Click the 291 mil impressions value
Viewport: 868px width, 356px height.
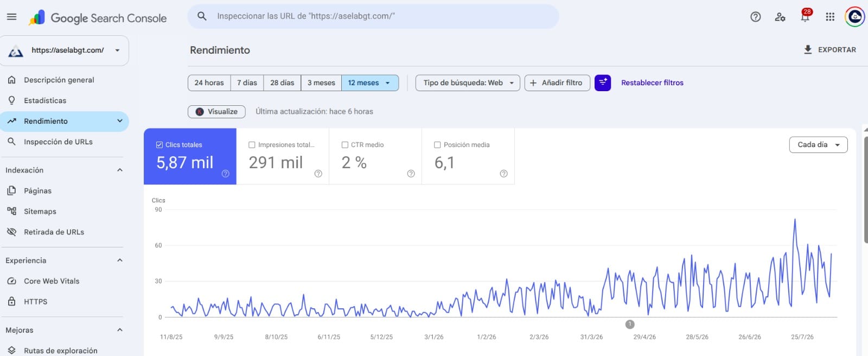coord(276,162)
